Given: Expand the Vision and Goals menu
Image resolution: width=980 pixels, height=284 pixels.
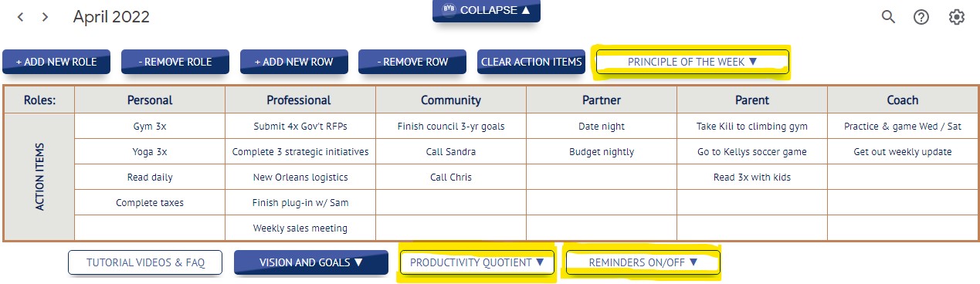Looking at the screenshot, I should click(x=311, y=262).
